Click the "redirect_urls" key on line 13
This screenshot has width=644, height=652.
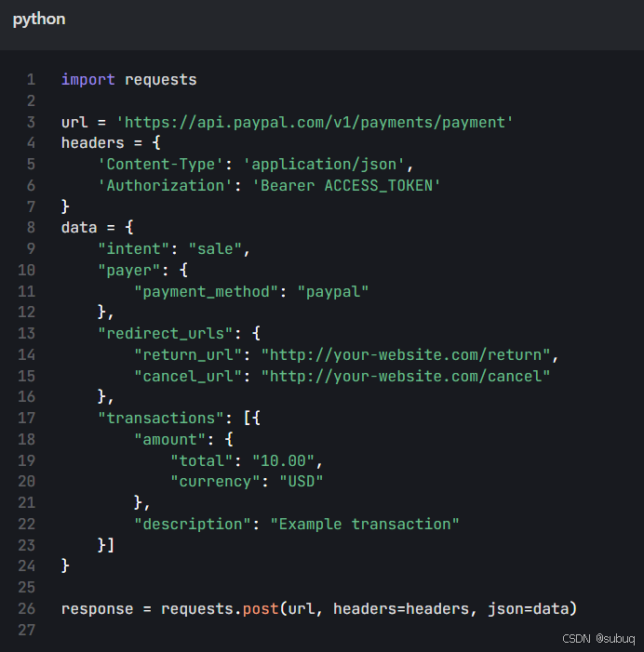tap(165, 334)
